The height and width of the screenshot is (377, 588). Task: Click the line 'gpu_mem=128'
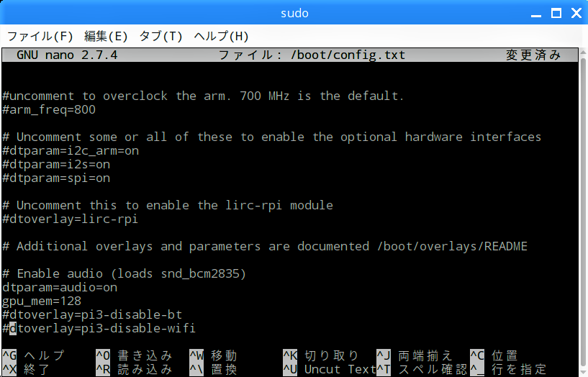[x=42, y=301]
